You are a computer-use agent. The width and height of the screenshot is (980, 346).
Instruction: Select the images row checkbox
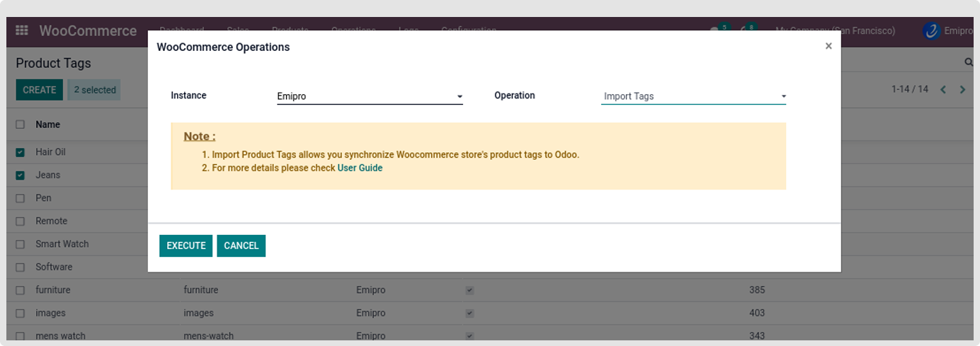tap(20, 313)
